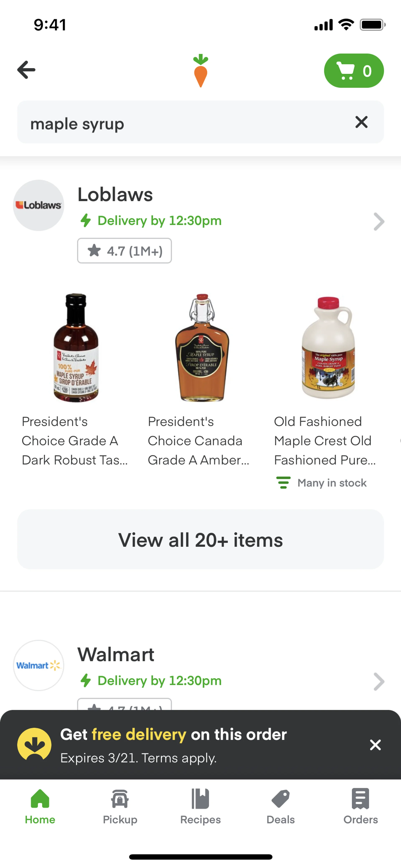401x868 pixels.
Task: Open the Walmart store logo
Action: [x=39, y=665]
